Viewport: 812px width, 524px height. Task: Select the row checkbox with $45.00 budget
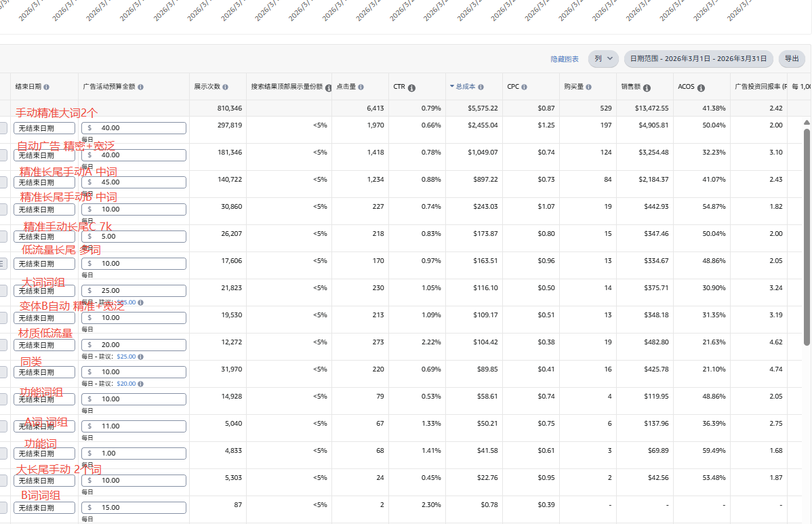pos(3,182)
